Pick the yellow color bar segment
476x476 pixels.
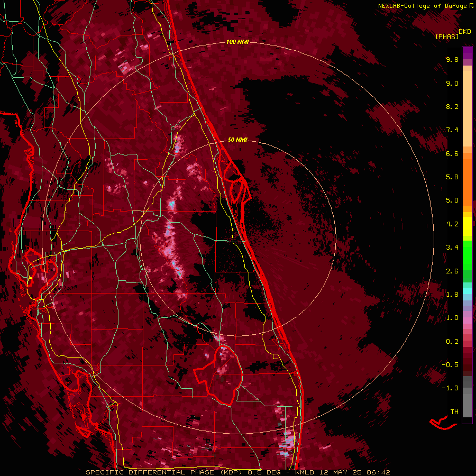467,226
